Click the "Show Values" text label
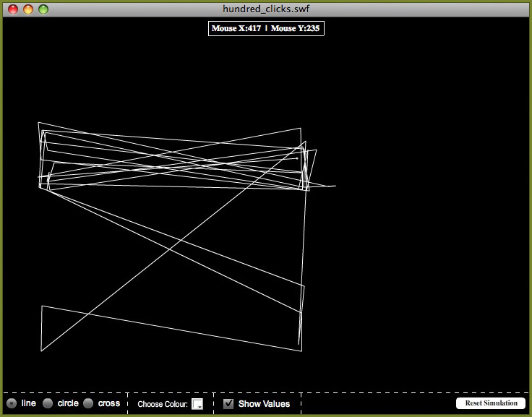This screenshot has height=417, width=532. pos(264,404)
